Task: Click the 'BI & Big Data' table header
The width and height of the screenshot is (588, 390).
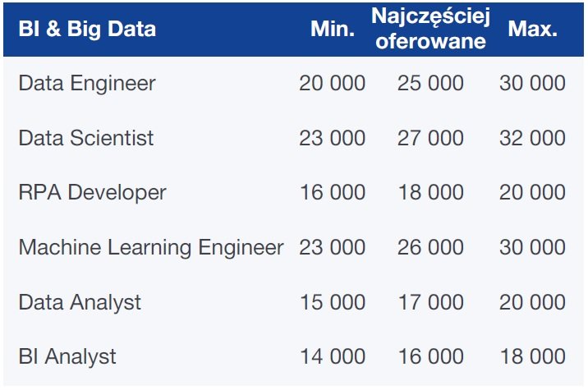Action: click(87, 30)
